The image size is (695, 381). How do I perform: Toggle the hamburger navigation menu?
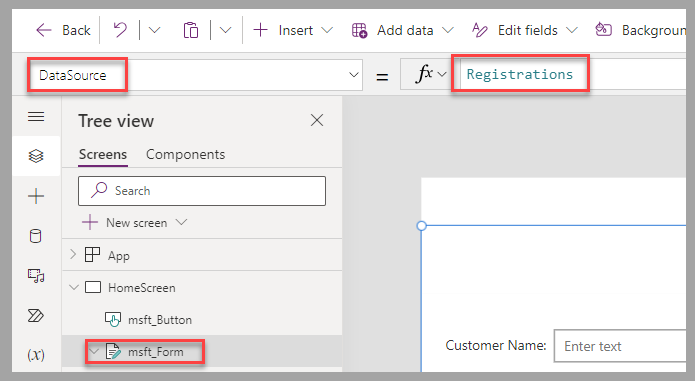tap(36, 117)
